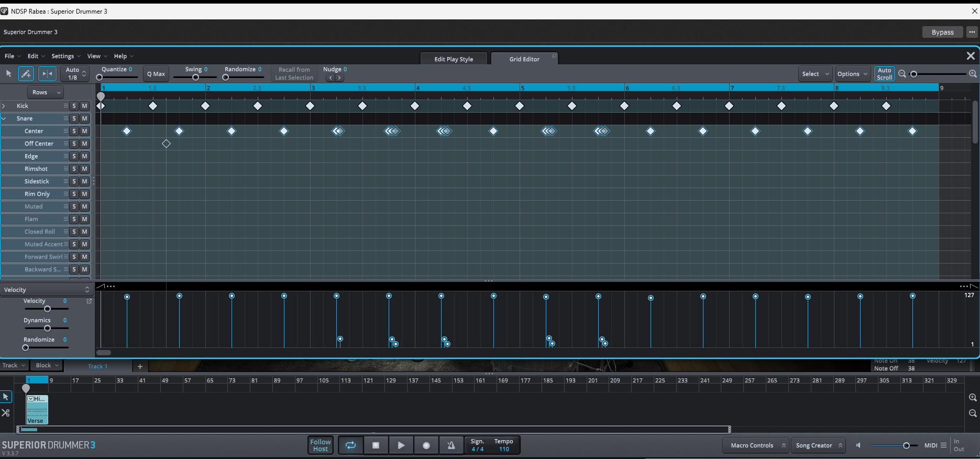
Task: Solo the Rimshot articulation
Action: pyautogui.click(x=74, y=169)
